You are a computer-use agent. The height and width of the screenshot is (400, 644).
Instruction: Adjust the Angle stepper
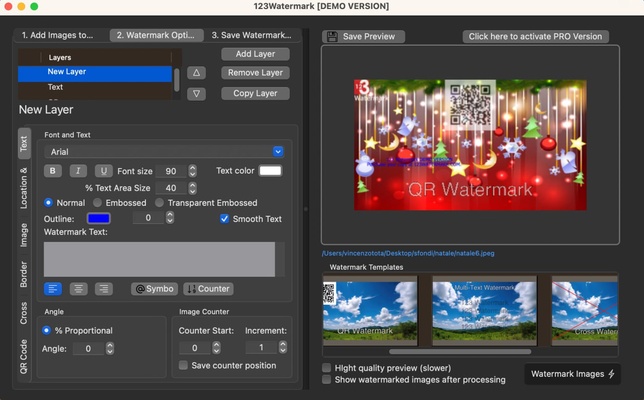(110, 348)
